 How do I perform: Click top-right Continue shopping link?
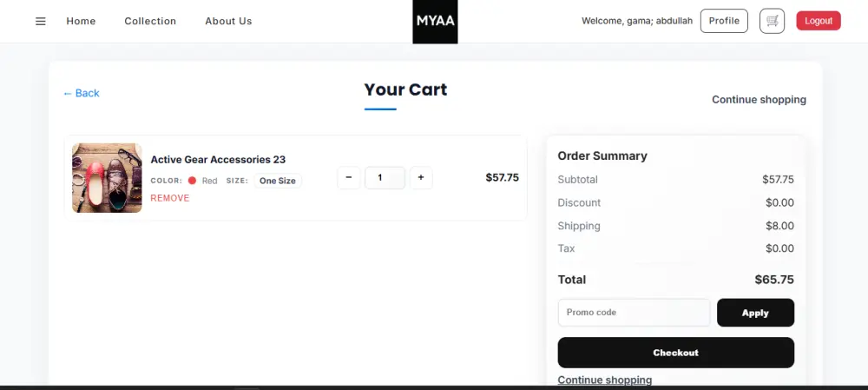(759, 100)
